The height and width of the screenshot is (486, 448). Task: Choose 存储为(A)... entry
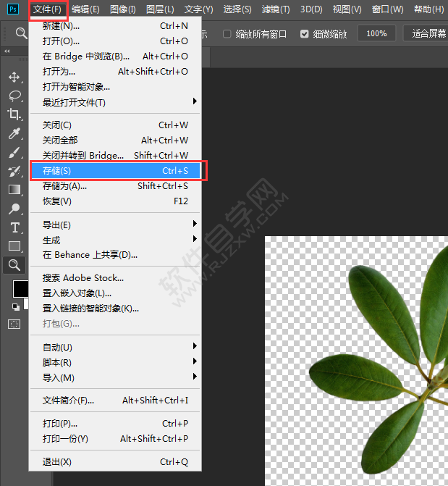[x=115, y=185]
